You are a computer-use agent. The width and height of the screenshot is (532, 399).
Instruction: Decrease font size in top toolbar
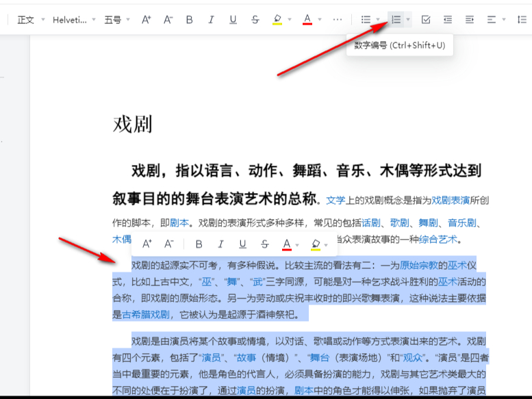click(168, 20)
